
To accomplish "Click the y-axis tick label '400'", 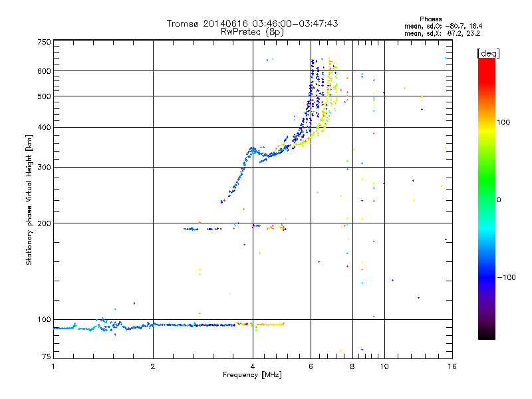I will [45, 127].
